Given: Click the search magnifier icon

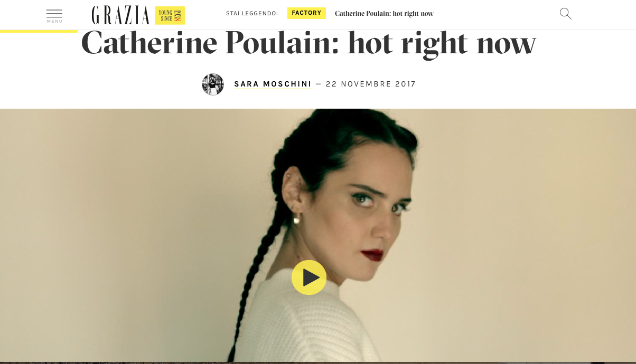Looking at the screenshot, I should [x=566, y=14].
